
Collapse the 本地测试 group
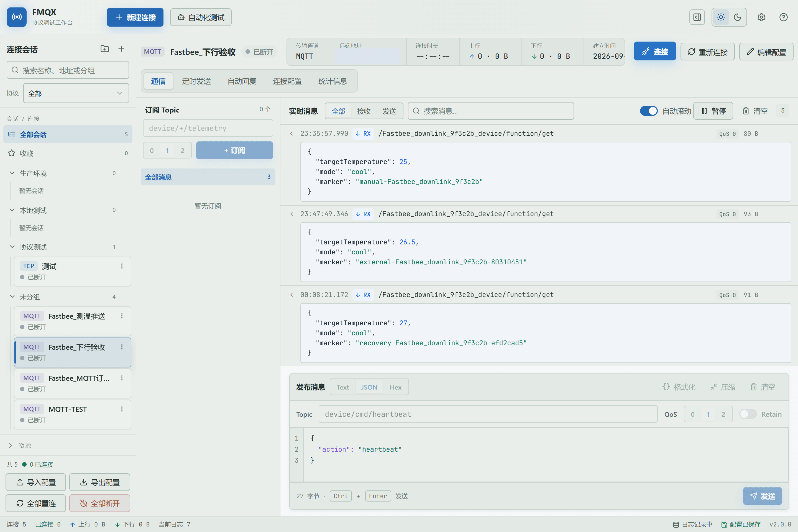click(x=12, y=210)
